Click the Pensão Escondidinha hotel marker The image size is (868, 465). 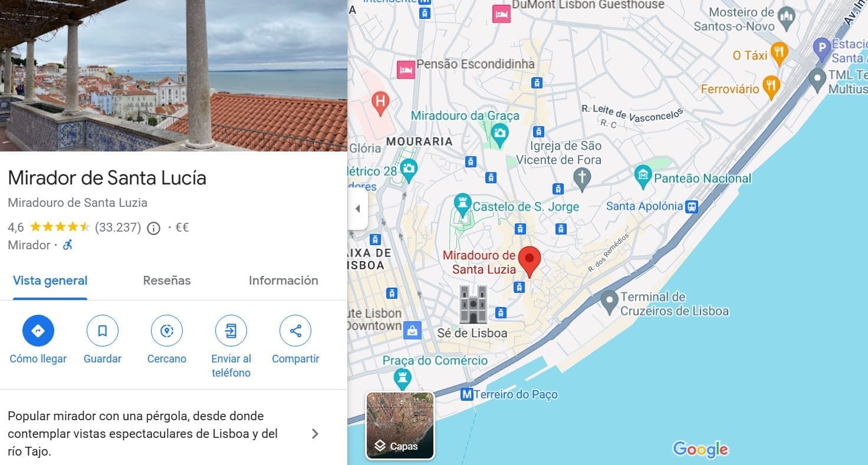pos(406,69)
